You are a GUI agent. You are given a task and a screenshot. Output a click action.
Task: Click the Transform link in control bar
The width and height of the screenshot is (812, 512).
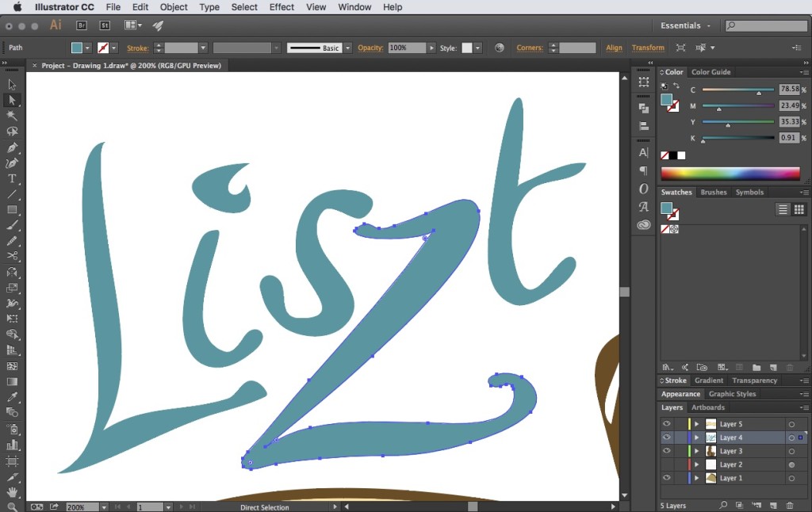click(x=648, y=48)
